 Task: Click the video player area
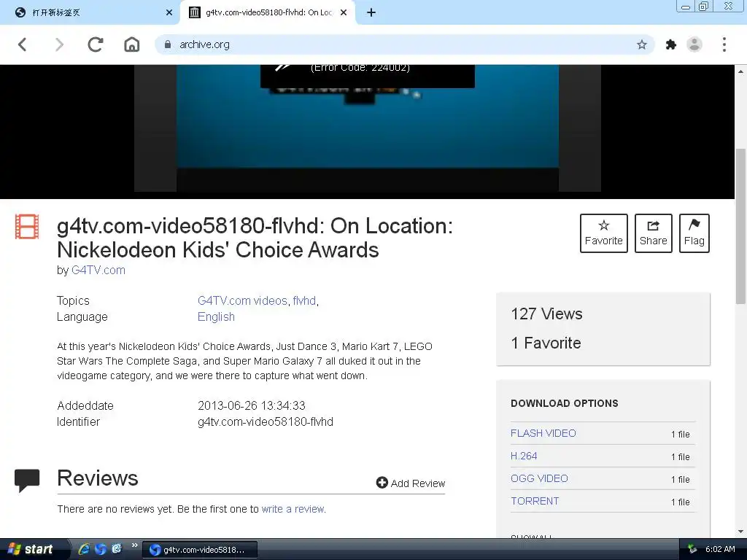(368, 128)
